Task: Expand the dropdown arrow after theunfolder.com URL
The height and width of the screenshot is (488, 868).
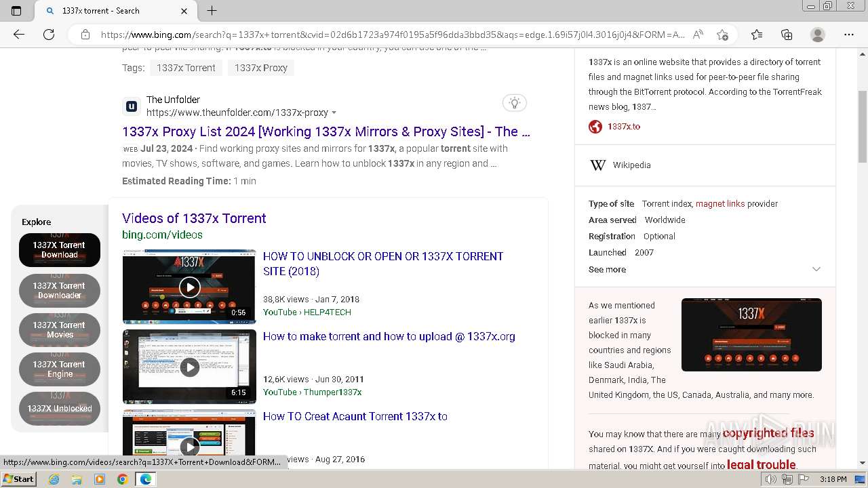Action: (x=334, y=113)
